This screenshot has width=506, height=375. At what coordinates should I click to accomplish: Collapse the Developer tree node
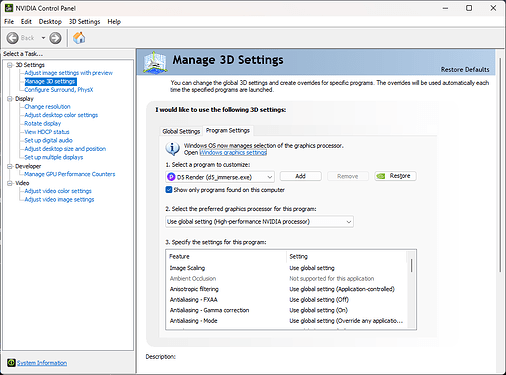pyautogui.click(x=10, y=166)
